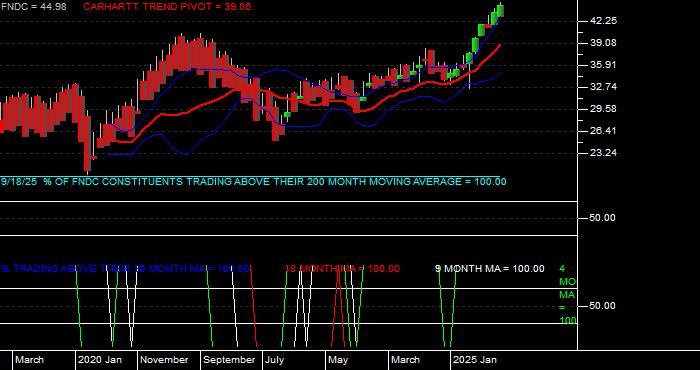Click the 2020 Jan time axis label

click(100, 360)
